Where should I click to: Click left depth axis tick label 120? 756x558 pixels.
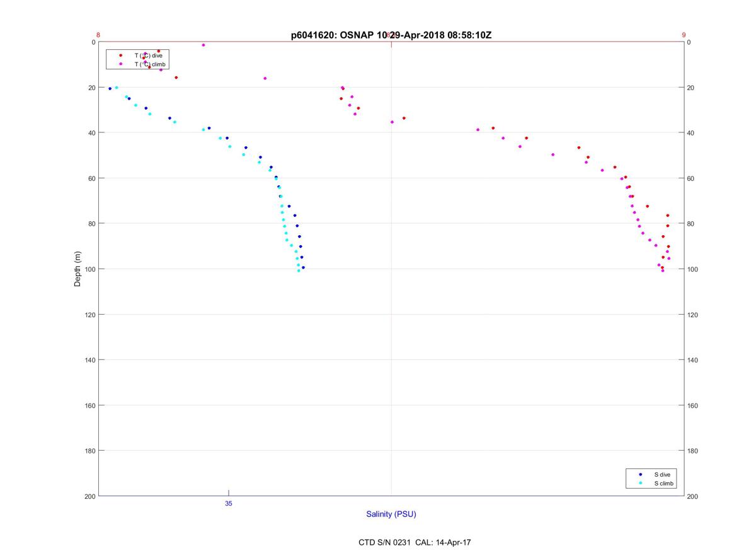(89, 315)
